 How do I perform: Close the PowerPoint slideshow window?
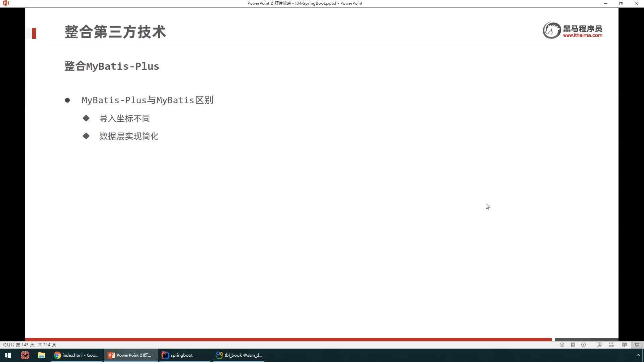(636, 3)
